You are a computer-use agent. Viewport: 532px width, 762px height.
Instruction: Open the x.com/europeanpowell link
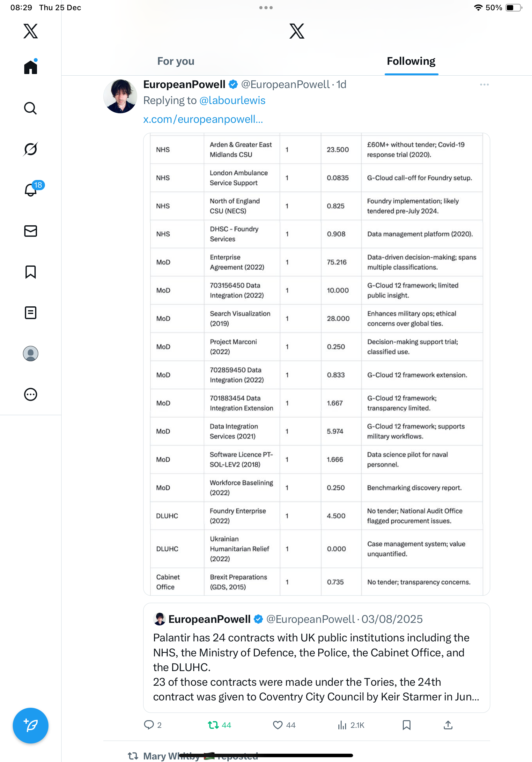[x=203, y=119]
